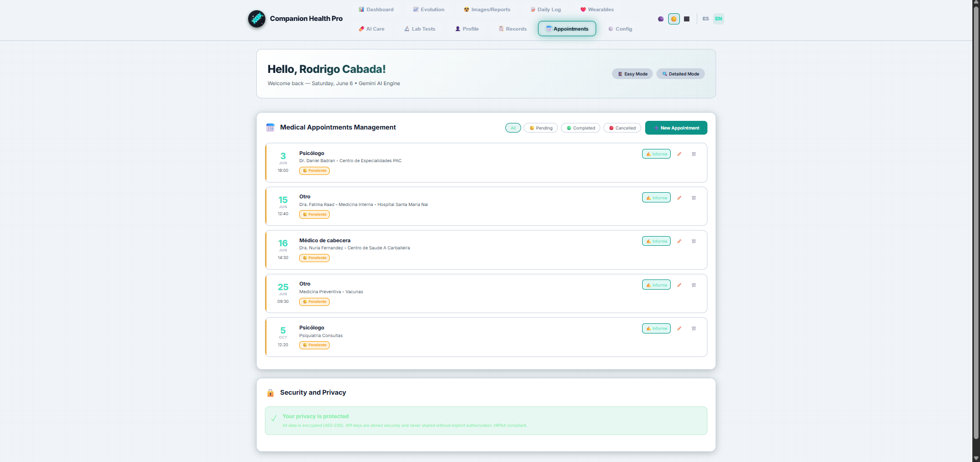The width and height of the screenshot is (980, 462).
Task: Click 'Dra. Nuria Fernandez - Centro de Saude A Carballeira'
Action: (354, 248)
